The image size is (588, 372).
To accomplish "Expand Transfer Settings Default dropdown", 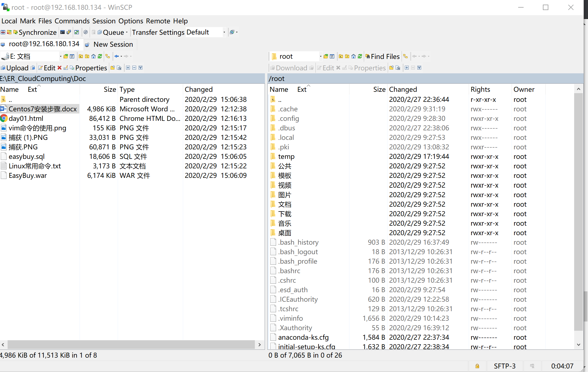I will click(224, 32).
